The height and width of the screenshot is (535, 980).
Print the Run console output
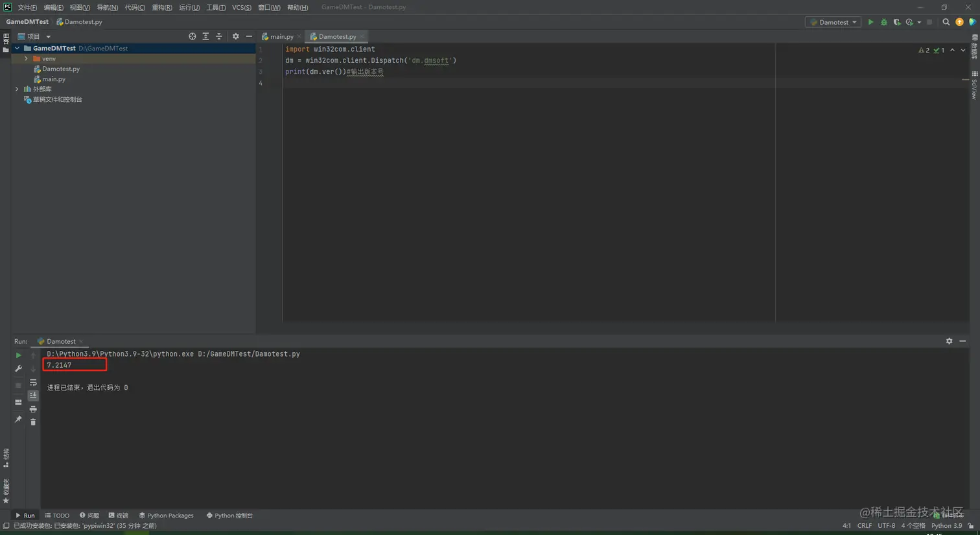[33, 409]
